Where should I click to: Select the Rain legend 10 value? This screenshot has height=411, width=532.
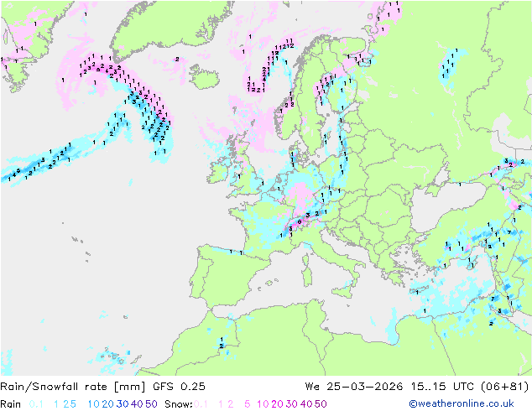pyautogui.click(x=94, y=404)
